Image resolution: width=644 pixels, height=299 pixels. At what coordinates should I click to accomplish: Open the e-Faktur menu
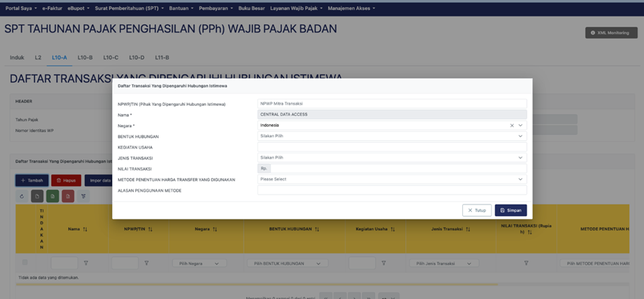click(54, 8)
